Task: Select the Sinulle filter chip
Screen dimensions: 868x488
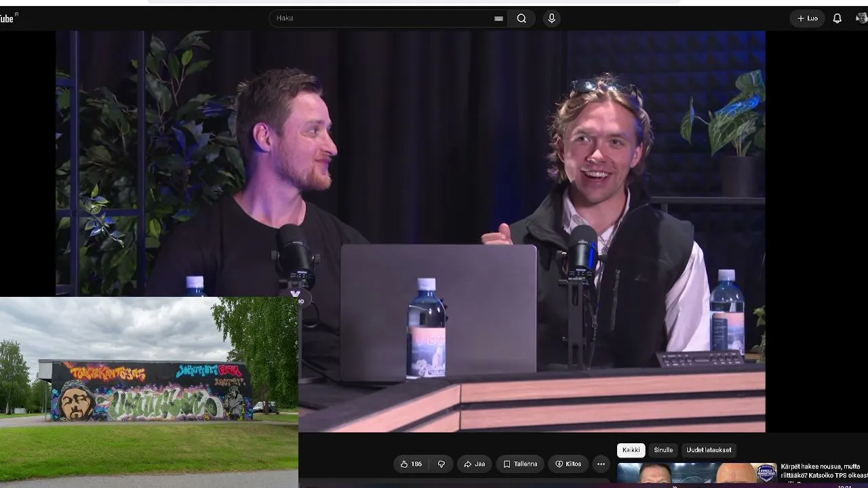Action: click(x=663, y=450)
